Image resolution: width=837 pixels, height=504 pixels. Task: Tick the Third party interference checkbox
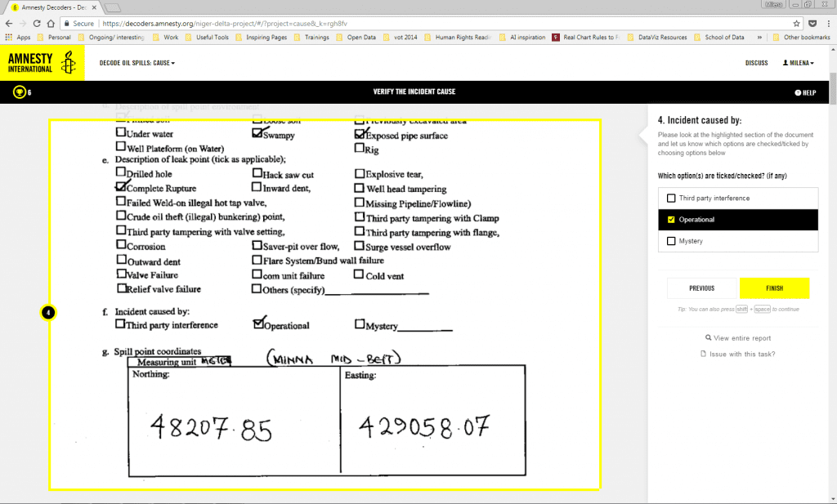point(671,198)
